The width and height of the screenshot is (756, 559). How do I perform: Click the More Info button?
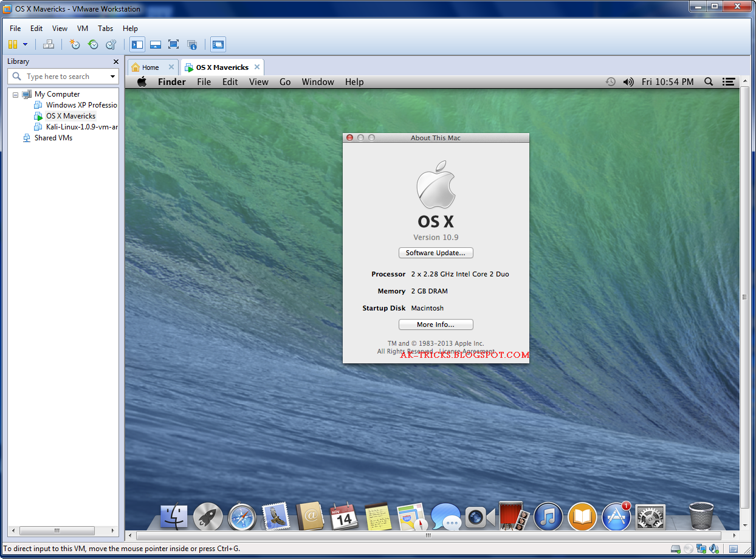point(436,324)
